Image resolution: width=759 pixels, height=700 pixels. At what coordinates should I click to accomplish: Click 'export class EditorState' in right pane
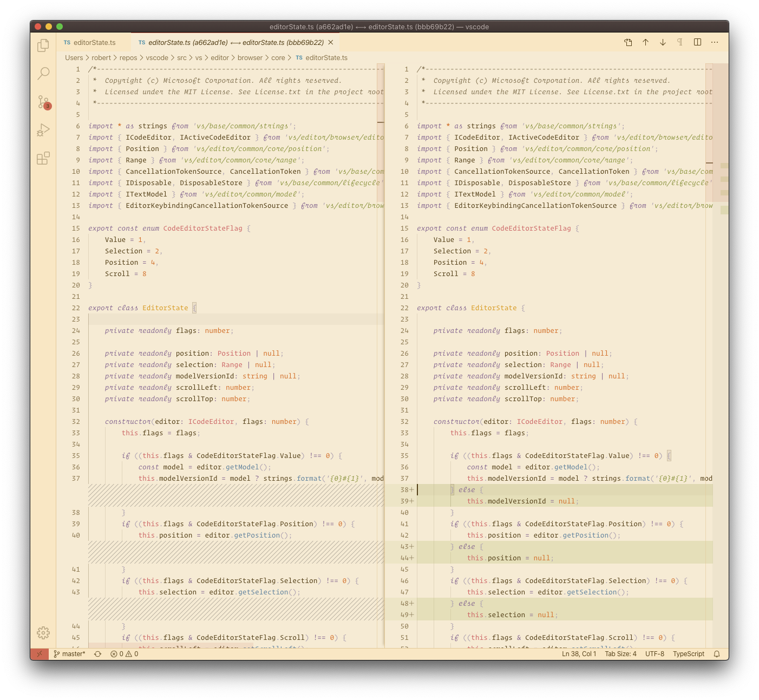coord(467,308)
